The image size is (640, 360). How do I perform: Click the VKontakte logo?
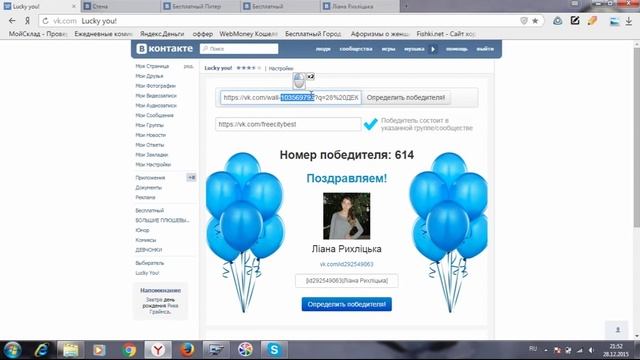(x=164, y=49)
